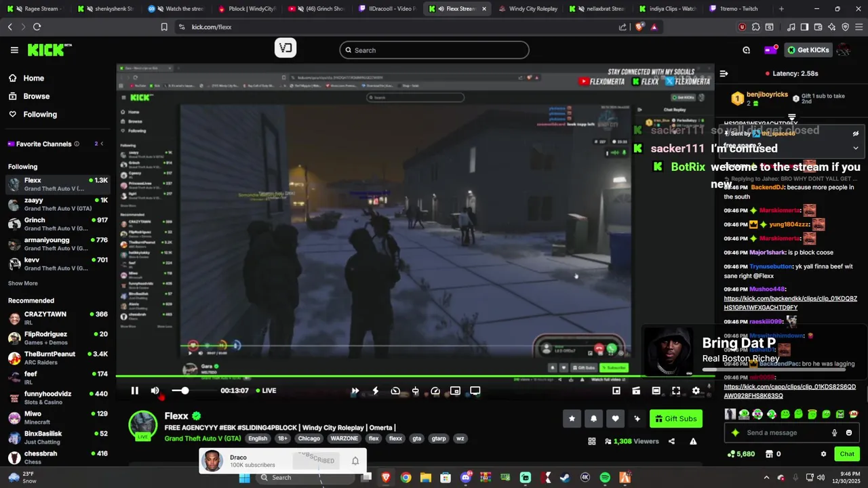Image resolution: width=868 pixels, height=488 pixels.
Task: Reload the browser page
Action: tap(37, 26)
